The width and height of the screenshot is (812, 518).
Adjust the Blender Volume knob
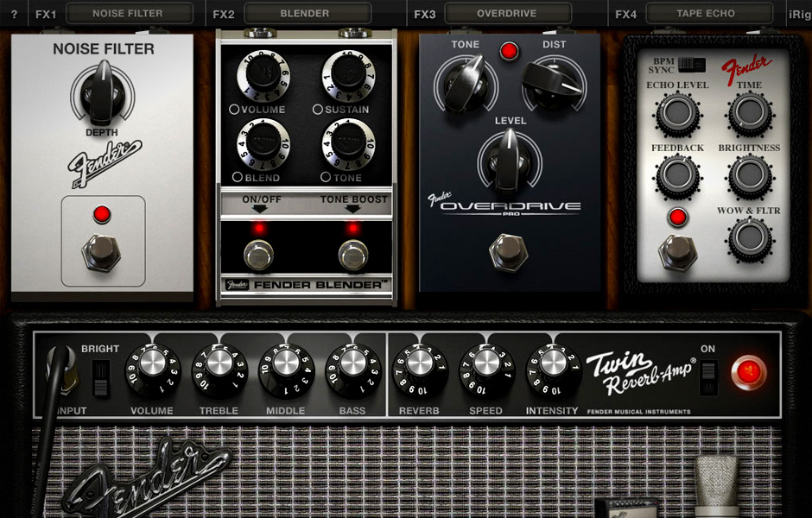click(x=263, y=76)
